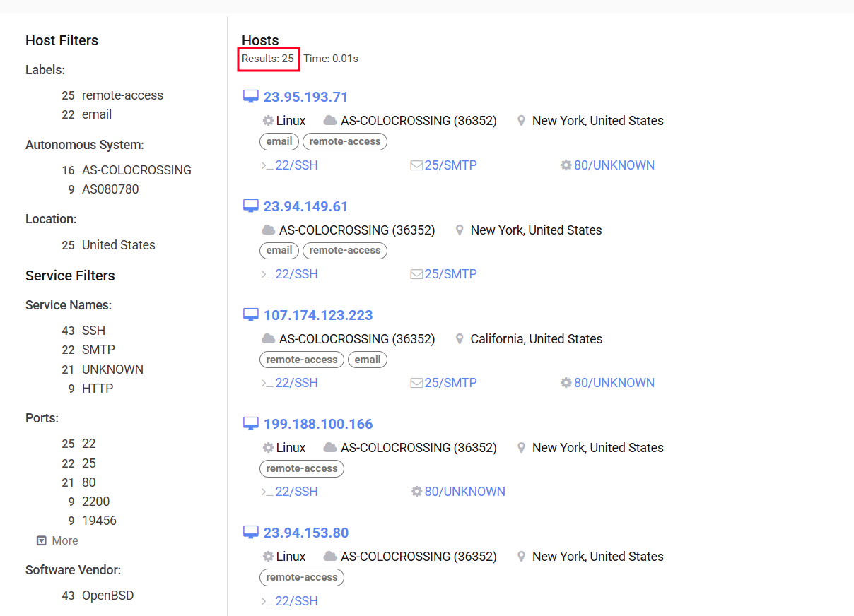
Task: Click gear icon next to Linux for 199.188.100.166
Action: (x=268, y=448)
